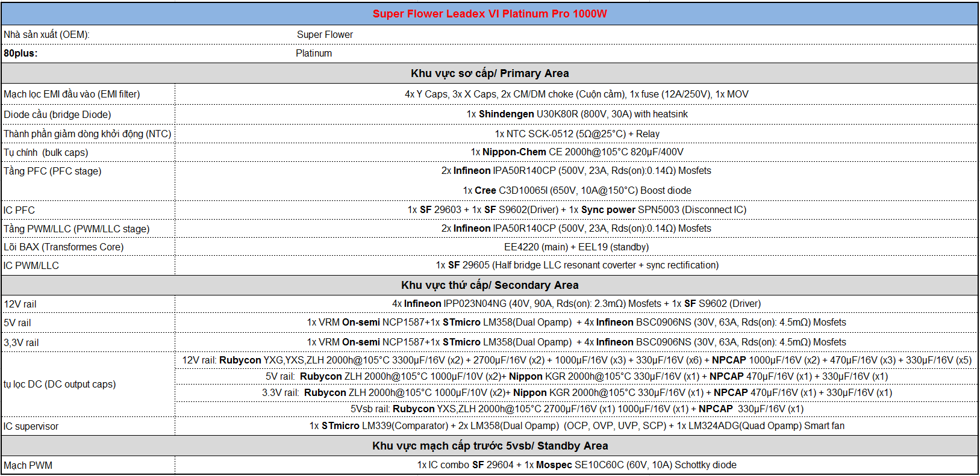Select the "1x NTC SCK-0512" Relay cell
Screen dimensions: 980x476
pyautogui.click(x=576, y=134)
